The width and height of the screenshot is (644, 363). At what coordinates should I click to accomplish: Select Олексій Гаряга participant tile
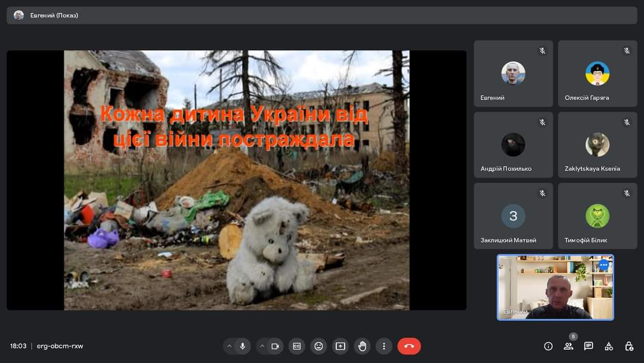click(x=597, y=73)
